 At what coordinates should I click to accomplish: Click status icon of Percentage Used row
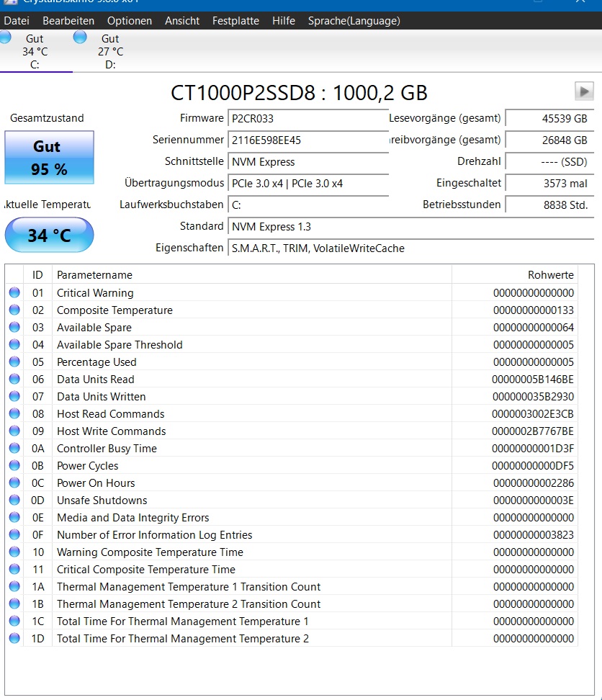tap(14, 362)
